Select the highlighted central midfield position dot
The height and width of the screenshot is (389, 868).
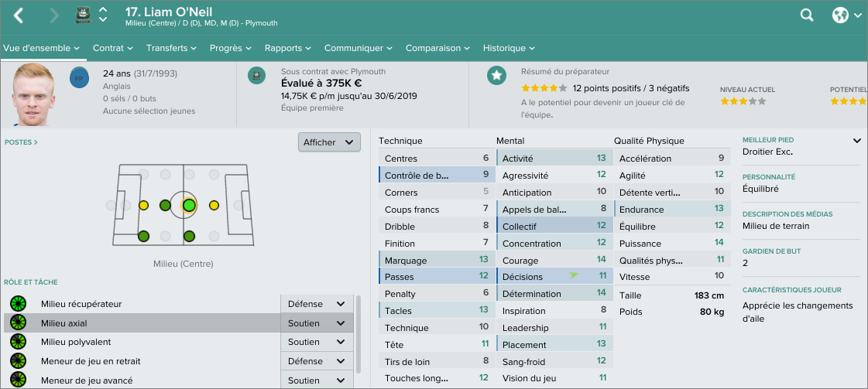click(x=189, y=205)
